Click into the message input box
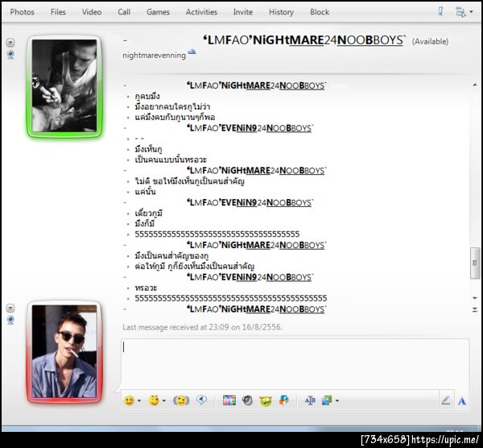The height and width of the screenshot is (448, 483). pos(295,364)
